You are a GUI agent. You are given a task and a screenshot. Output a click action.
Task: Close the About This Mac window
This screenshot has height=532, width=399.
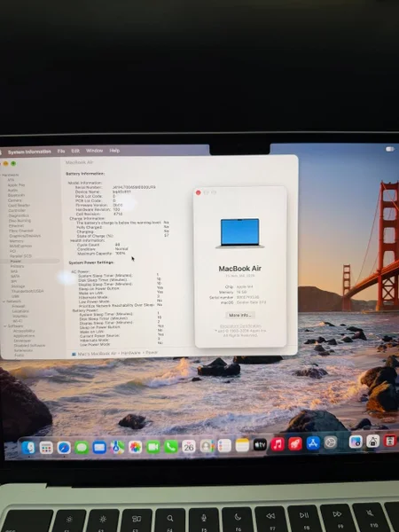[198, 192]
